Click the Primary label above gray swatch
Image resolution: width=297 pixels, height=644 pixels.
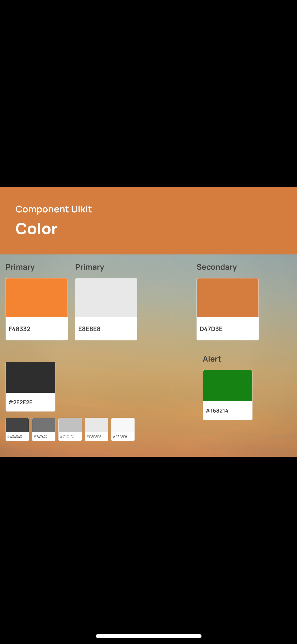[90, 267]
